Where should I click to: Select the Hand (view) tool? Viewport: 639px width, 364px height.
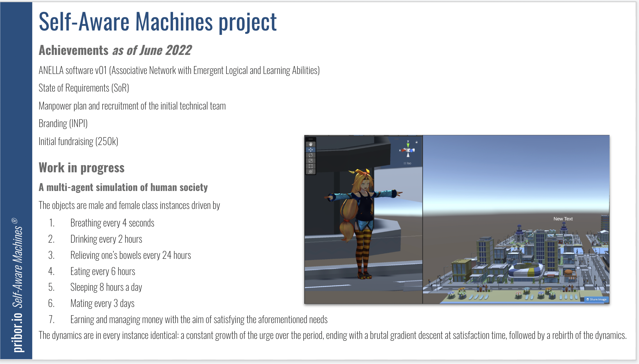coord(311,144)
